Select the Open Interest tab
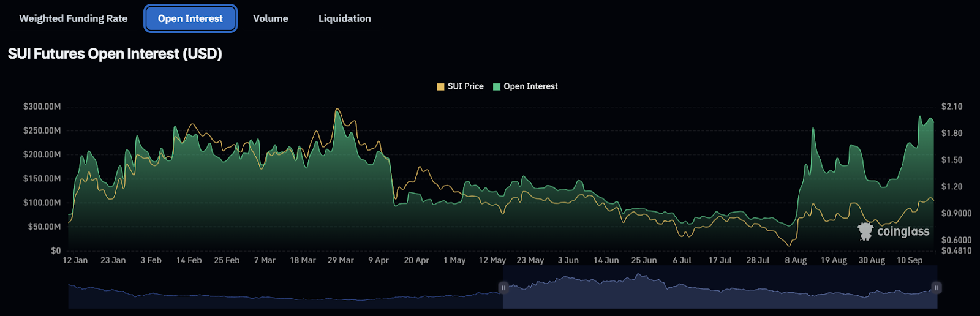 tap(190, 18)
